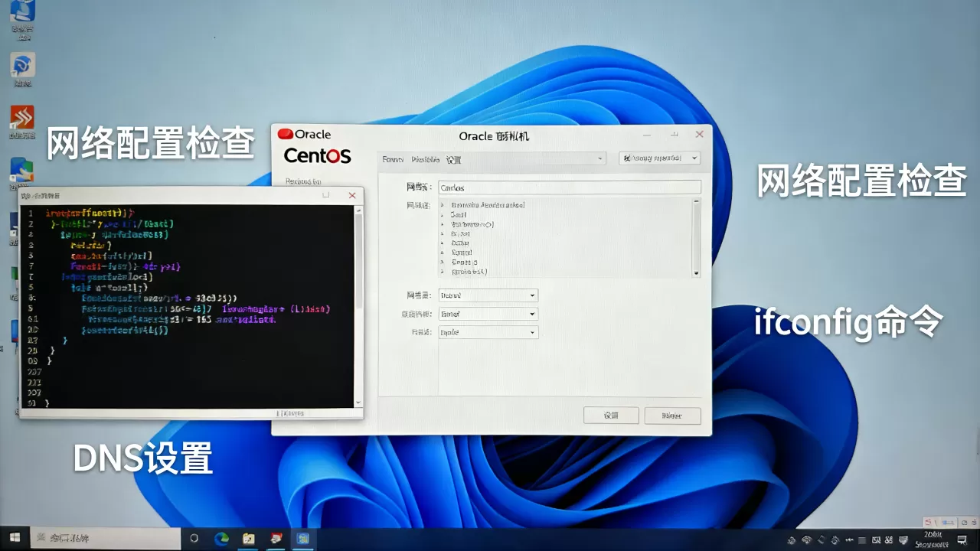Image resolution: width=980 pixels, height=551 pixels.
Task: Click the red Oracle logo in the dialog
Action: [285, 134]
